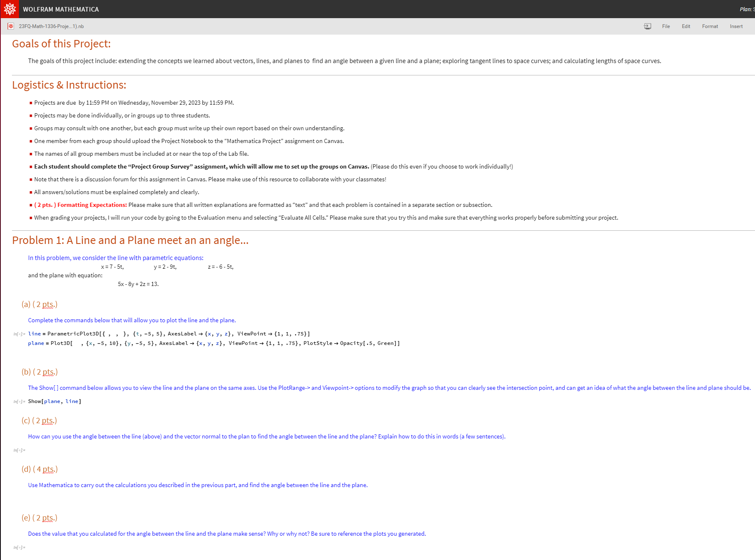Click the Goals of this Project heading
This screenshot has height=560, width=755.
[61, 44]
